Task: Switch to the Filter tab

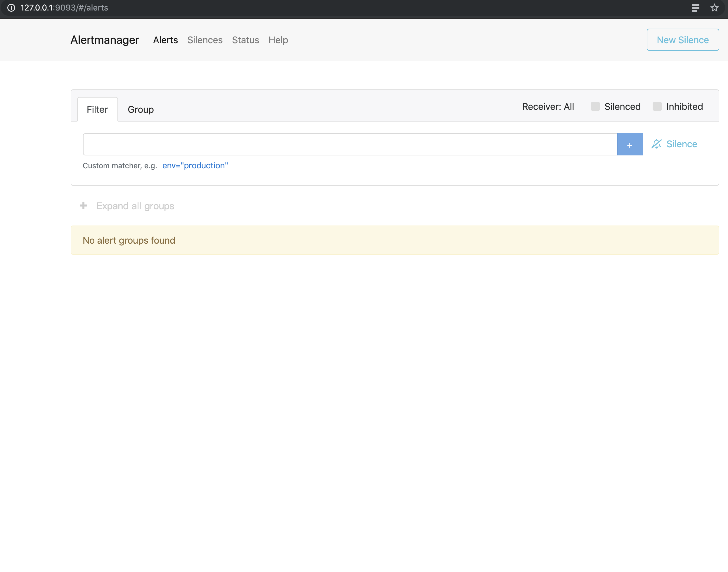Action: [x=97, y=109]
